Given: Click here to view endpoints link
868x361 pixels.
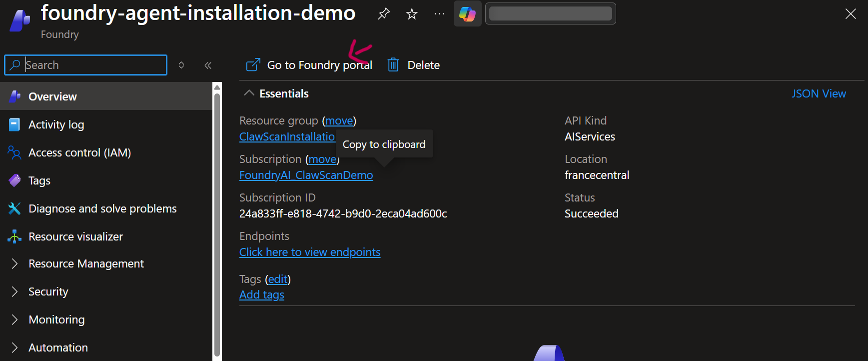Looking at the screenshot, I should tap(310, 252).
